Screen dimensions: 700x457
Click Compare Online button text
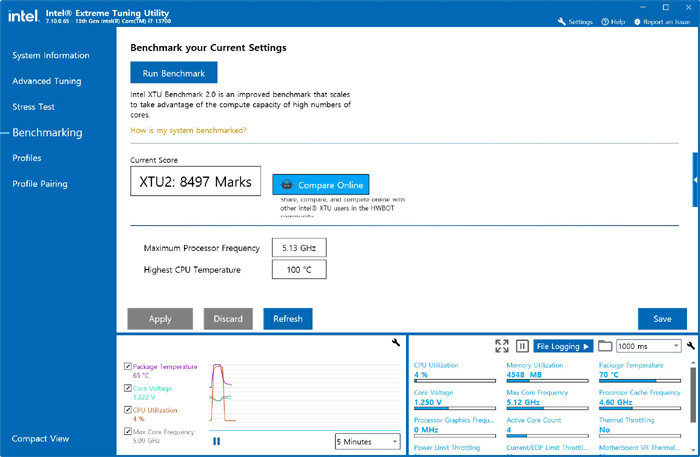(330, 185)
